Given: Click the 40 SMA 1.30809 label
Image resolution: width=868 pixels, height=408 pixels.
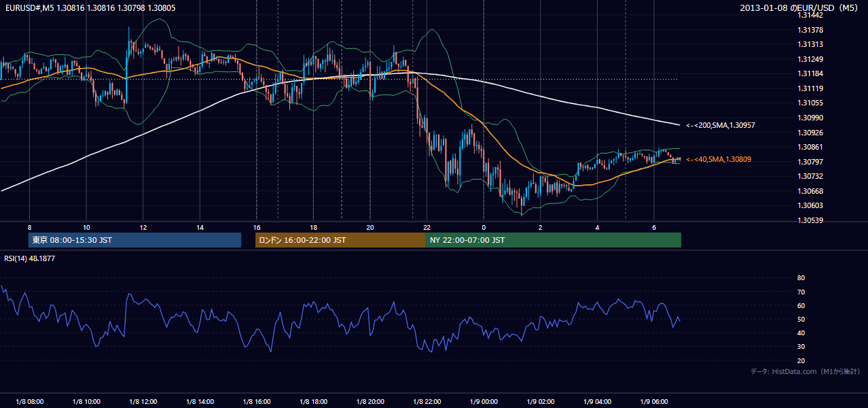Looking at the screenshot, I should click(x=719, y=159).
